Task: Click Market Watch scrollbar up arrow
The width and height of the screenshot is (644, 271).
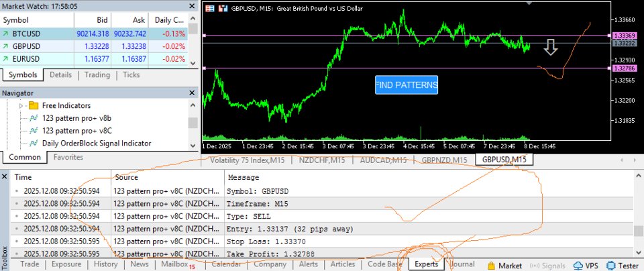Action: click(193, 19)
